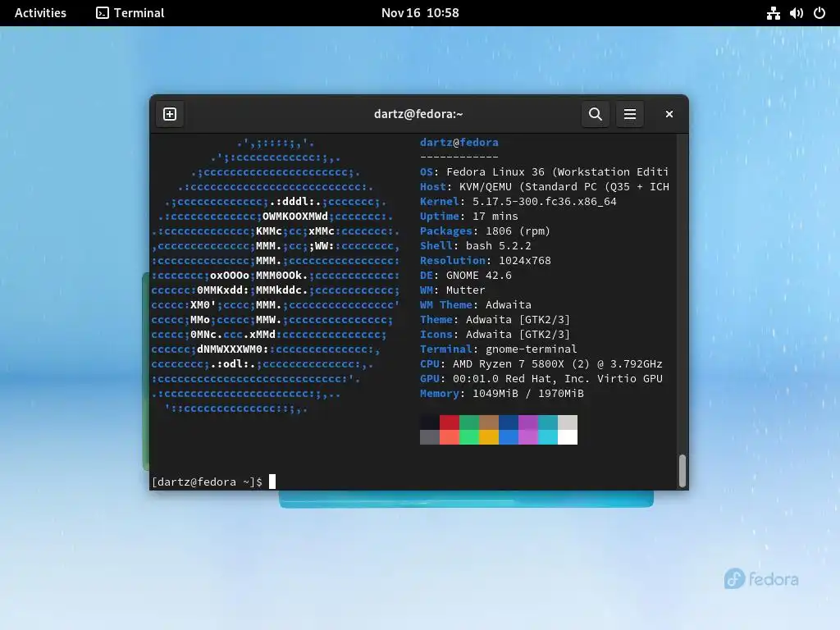Click the network status icon
The height and width of the screenshot is (630, 840).
click(773, 13)
